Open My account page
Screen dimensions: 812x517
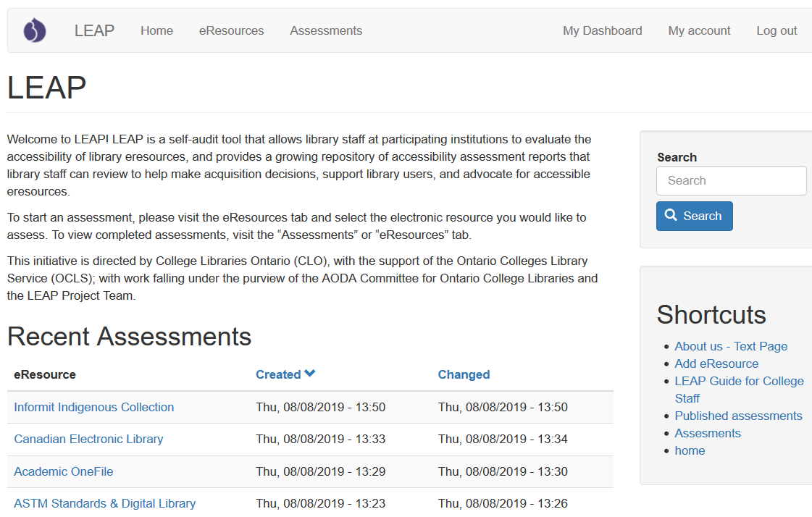(699, 30)
